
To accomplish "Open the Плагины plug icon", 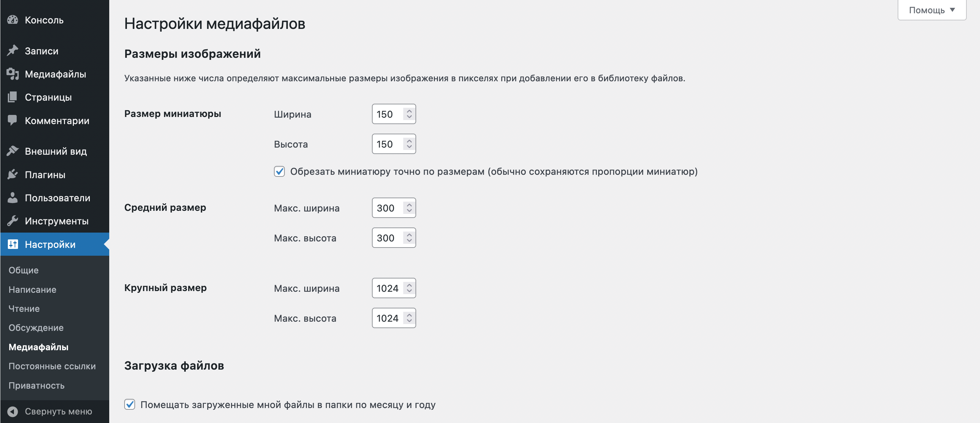I will [x=13, y=174].
